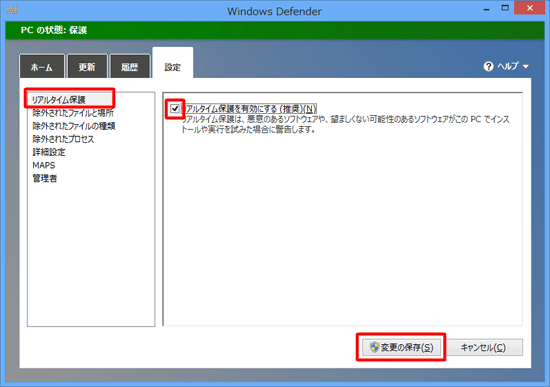This screenshot has width=550, height=387.
Task: Click the Windows Defender title bar icon
Action: pos(12,10)
